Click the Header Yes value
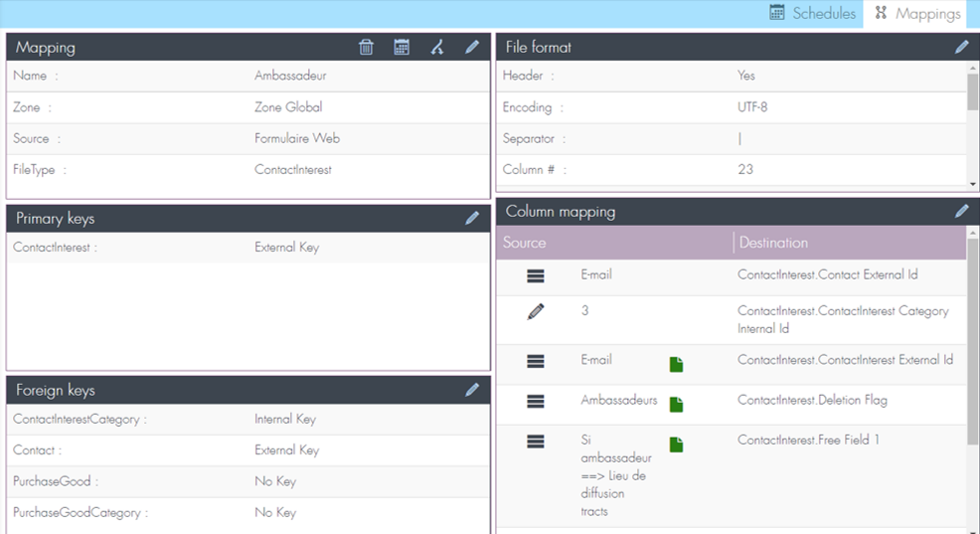 pos(746,76)
